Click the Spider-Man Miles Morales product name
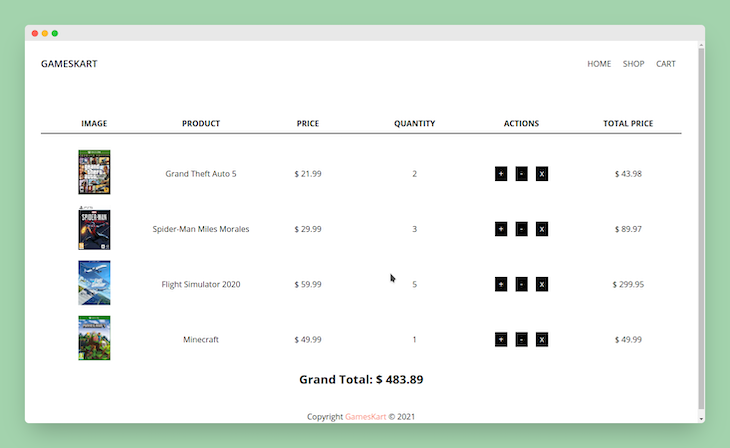 (201, 229)
